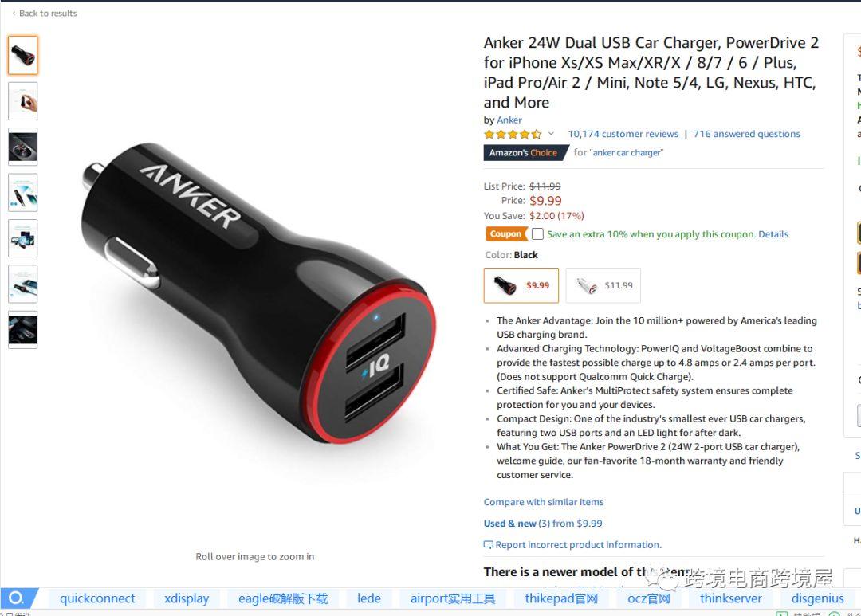Click the thinkserver suggestion in bottom bar
Viewport: 861px width, 616px height.
tap(730, 598)
